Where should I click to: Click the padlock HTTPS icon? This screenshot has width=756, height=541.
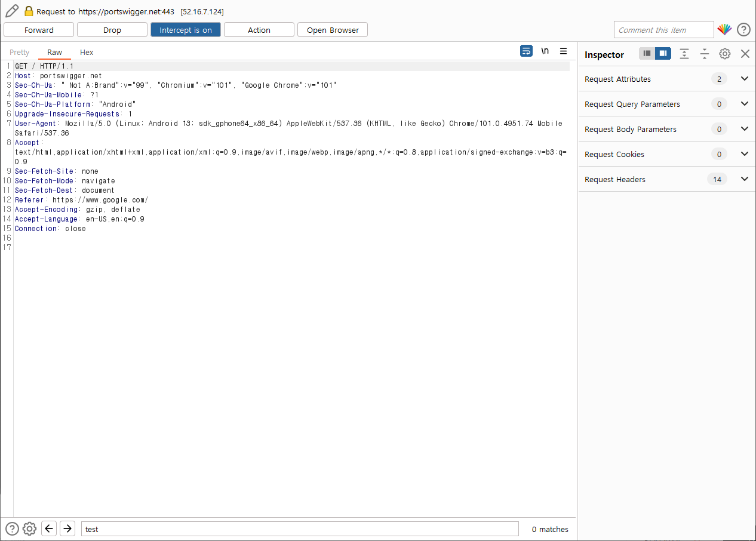(x=29, y=11)
